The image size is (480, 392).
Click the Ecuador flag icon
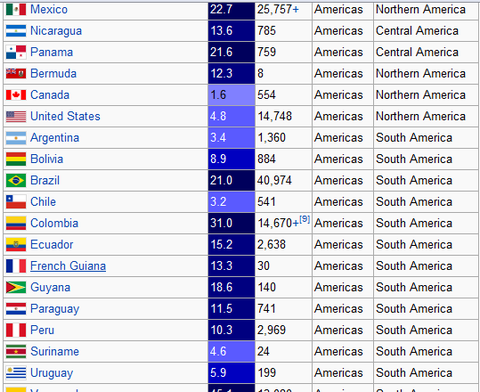[x=16, y=244]
